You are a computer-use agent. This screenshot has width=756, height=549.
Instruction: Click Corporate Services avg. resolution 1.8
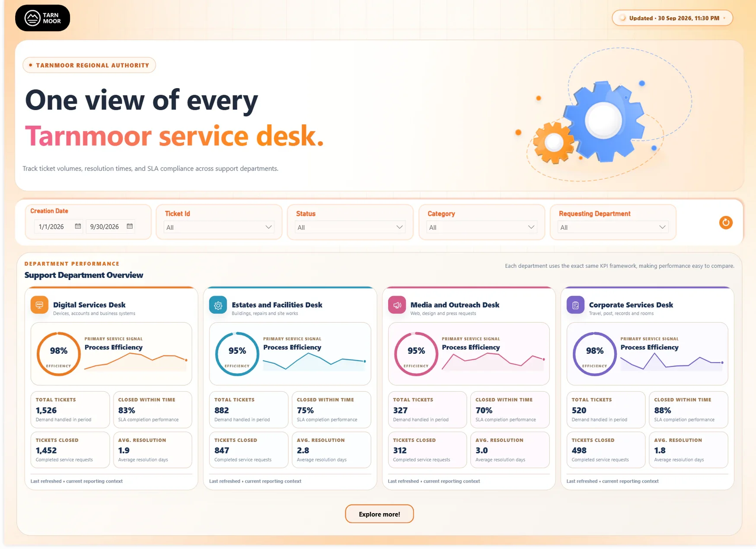click(689, 450)
